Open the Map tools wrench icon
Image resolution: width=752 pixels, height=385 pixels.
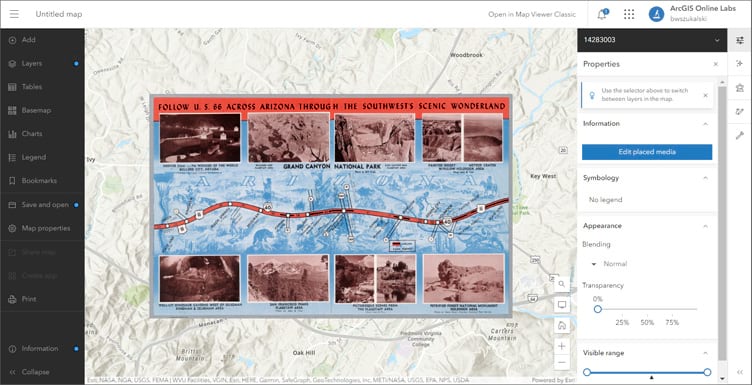pos(740,136)
